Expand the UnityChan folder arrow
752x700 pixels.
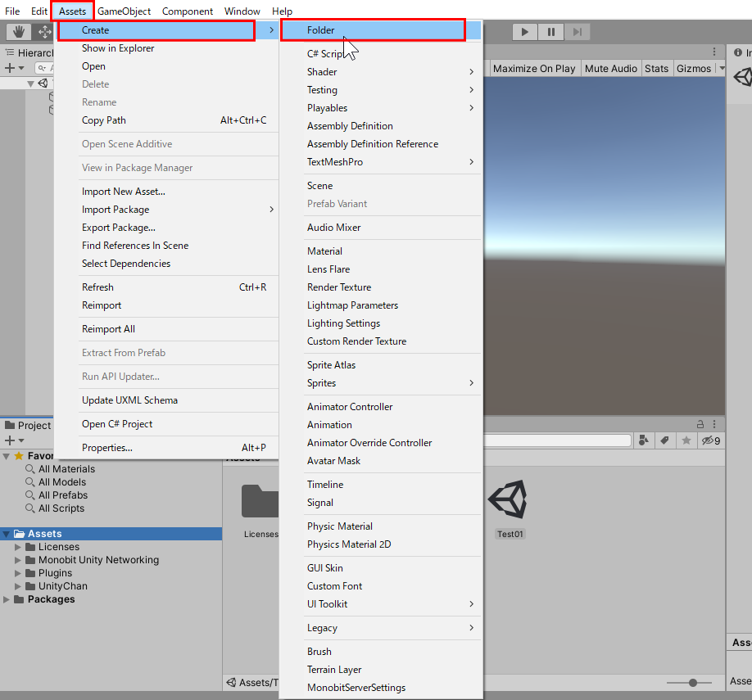coord(18,586)
